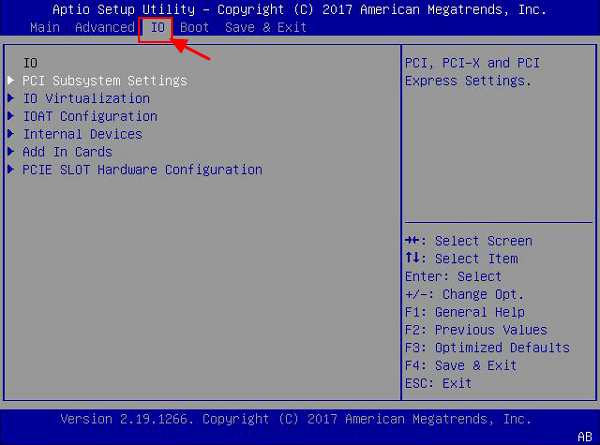Click the triangle marker before Add In Cards
Image resolution: width=600 pixels, height=445 pixels.
point(11,152)
